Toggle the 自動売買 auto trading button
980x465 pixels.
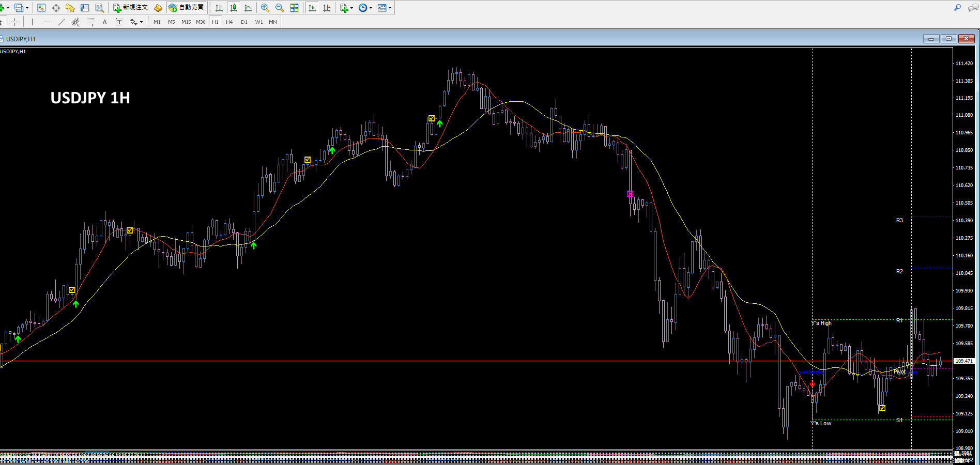(187, 8)
